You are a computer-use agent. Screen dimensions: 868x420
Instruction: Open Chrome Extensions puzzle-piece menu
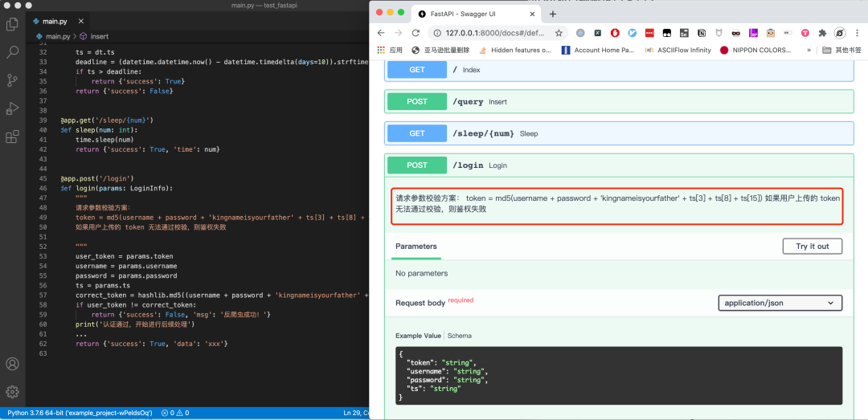tap(822, 33)
